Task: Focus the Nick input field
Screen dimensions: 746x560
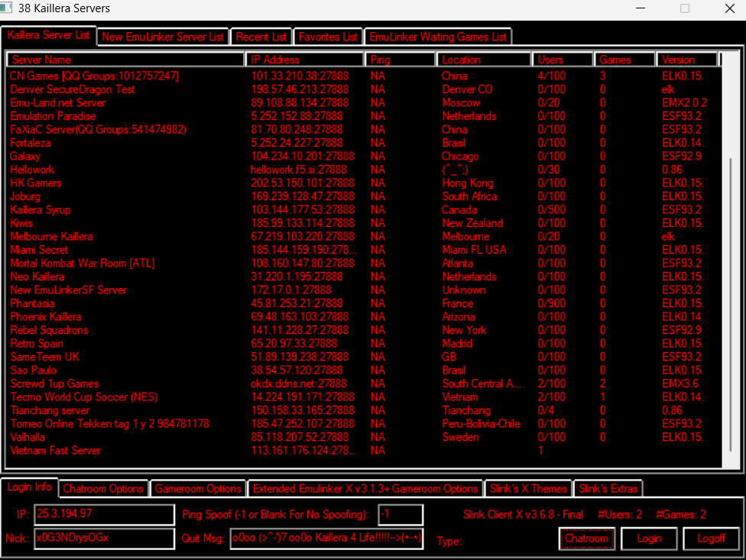Action: pos(104,538)
